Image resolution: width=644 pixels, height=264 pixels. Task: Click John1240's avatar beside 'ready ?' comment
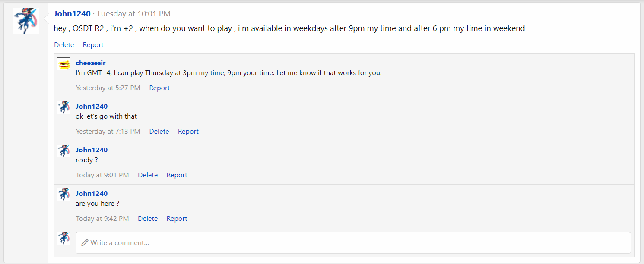64,151
